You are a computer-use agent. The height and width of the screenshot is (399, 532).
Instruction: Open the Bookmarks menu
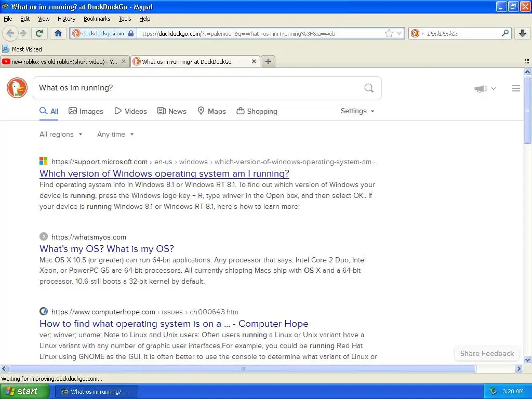point(97,19)
